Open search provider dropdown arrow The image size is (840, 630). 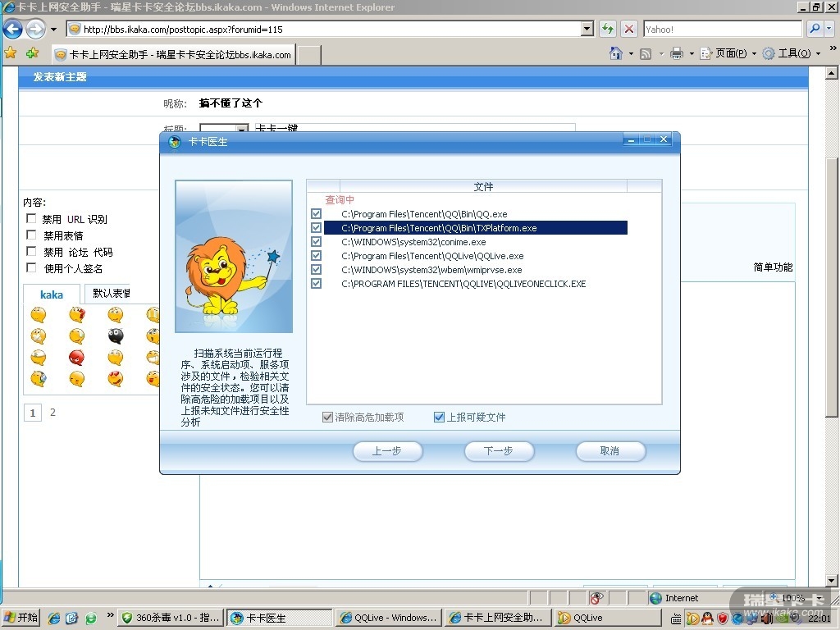click(830, 29)
